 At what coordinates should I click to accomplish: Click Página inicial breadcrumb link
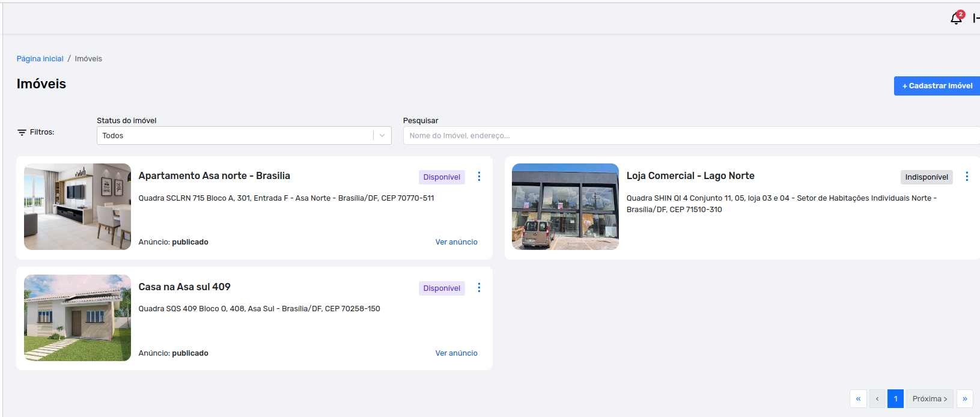point(40,59)
